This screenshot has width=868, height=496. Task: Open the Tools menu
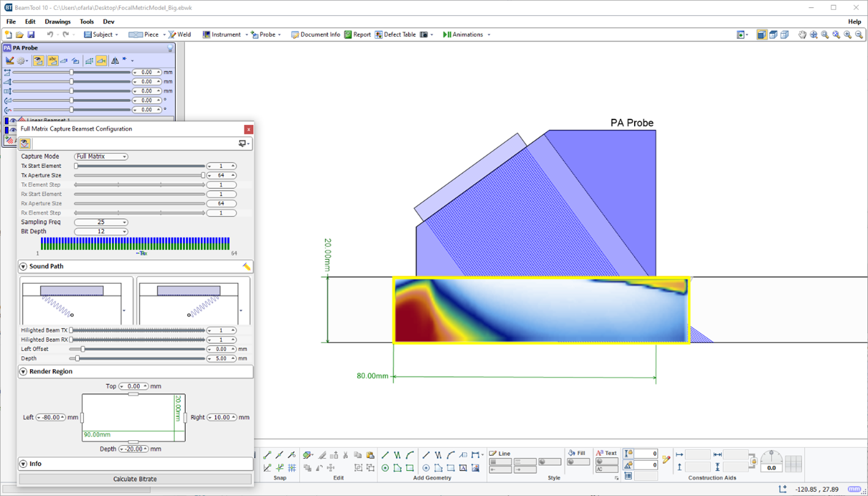point(86,21)
